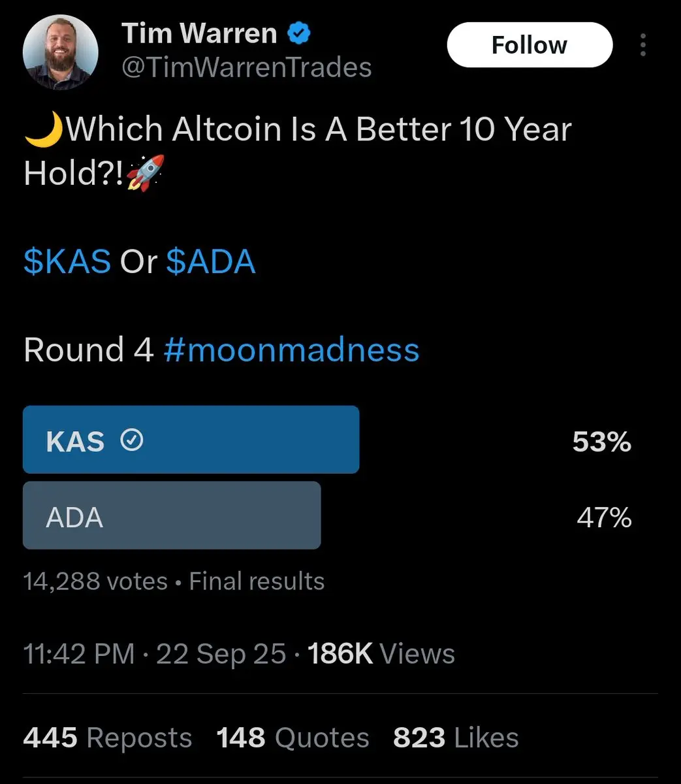
Task: Click the KAS poll result bar
Action: [x=191, y=440]
